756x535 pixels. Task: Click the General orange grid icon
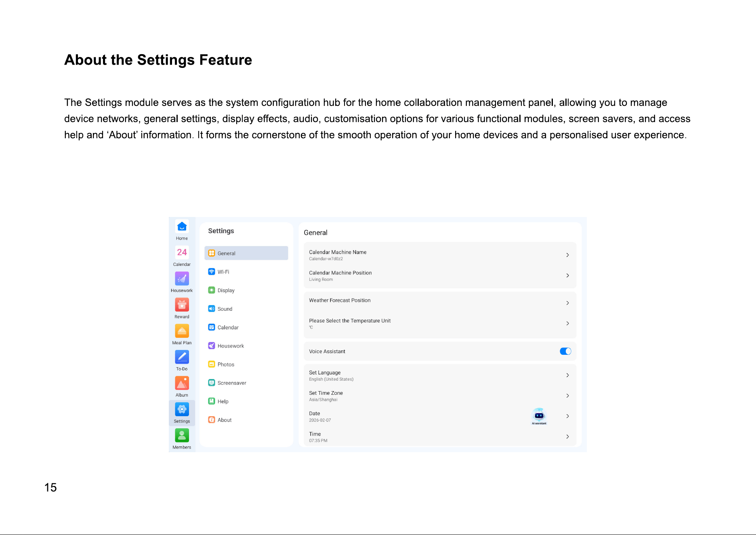[x=212, y=253]
